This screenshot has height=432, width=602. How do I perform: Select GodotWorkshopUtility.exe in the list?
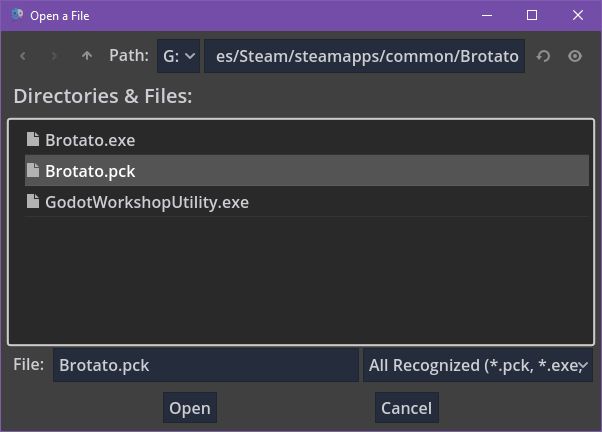[x=147, y=202]
